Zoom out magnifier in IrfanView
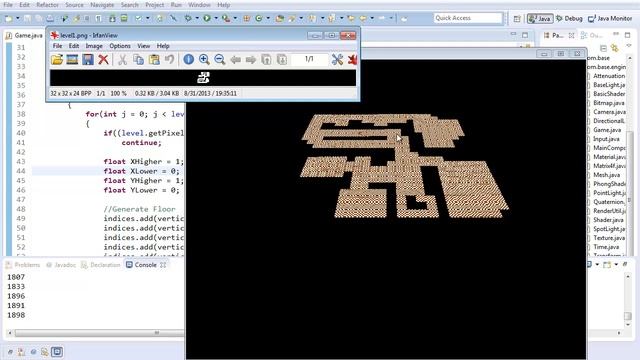 pyautogui.click(x=220, y=60)
